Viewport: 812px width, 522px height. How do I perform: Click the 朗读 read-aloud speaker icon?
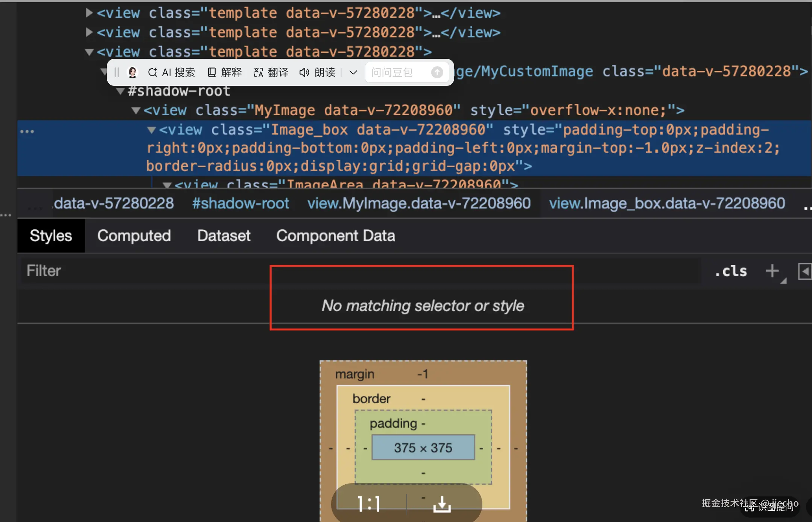(x=304, y=72)
